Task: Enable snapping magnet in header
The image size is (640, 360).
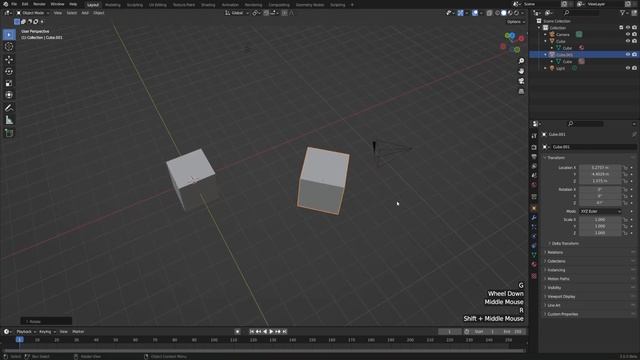Action: pos(266,13)
